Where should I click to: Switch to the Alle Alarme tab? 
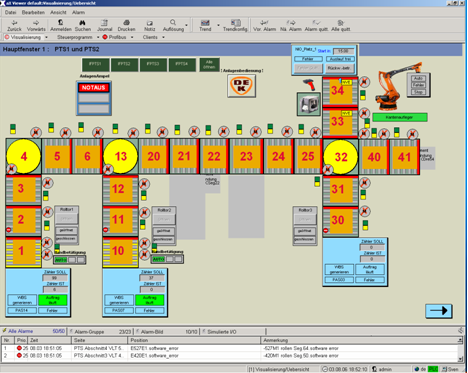[x=34, y=331]
